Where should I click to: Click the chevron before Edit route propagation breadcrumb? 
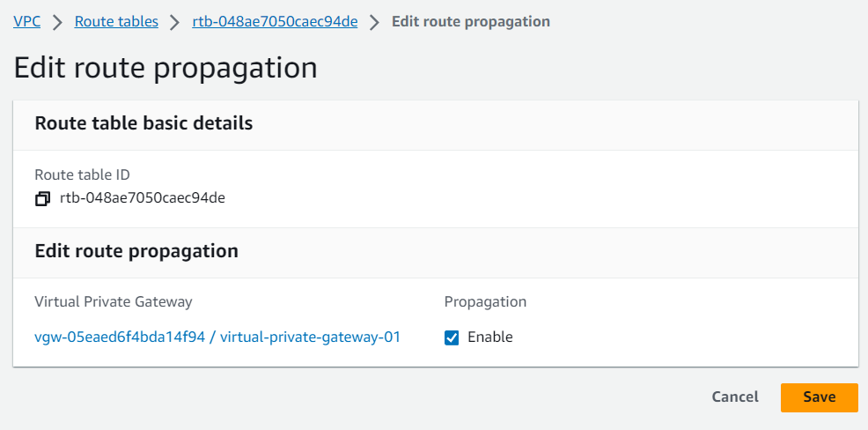coord(375,22)
